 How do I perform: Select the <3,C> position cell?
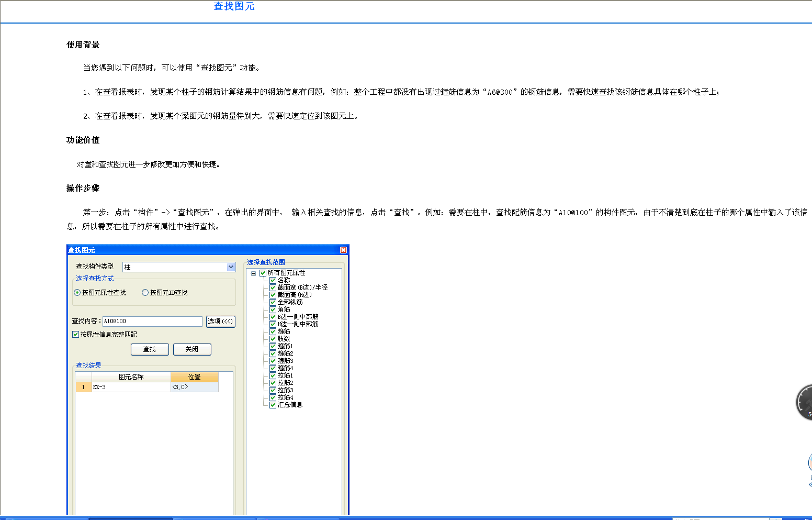click(195, 387)
